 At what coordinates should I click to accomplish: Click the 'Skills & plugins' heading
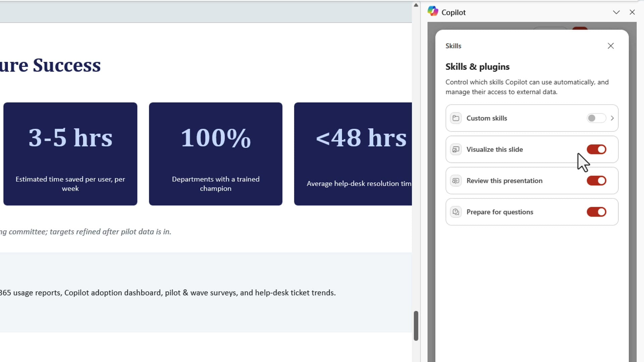coord(477,67)
